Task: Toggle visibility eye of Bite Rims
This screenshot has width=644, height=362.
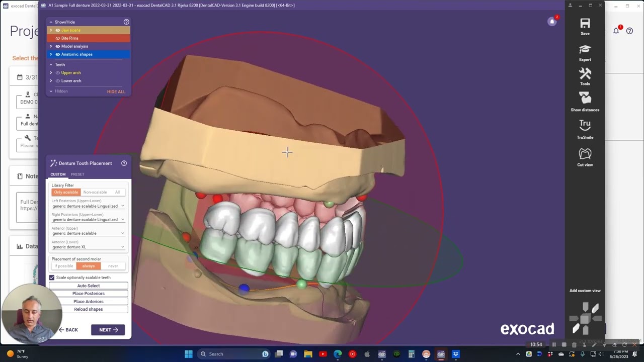Action: point(57,38)
